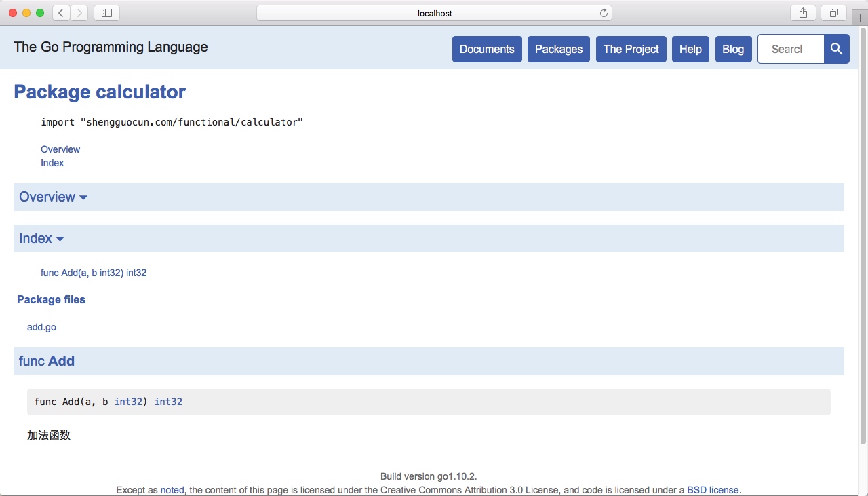Click the localhost address bar
Image resolution: width=868 pixels, height=496 pixels.
tap(434, 13)
